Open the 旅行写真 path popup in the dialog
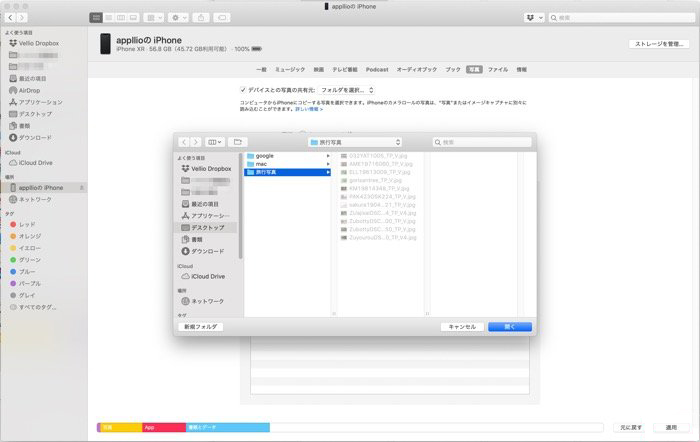The image size is (700, 442). pyautogui.click(x=355, y=142)
